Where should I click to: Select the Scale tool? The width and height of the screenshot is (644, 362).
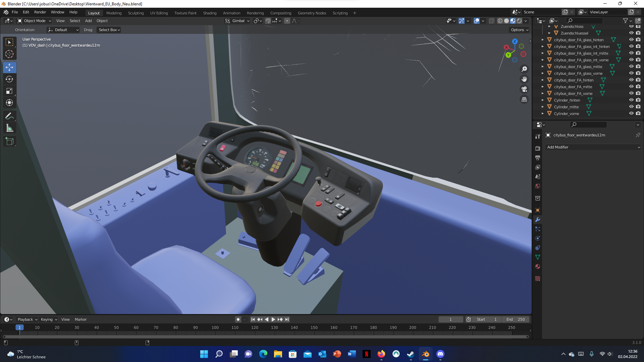[9, 91]
